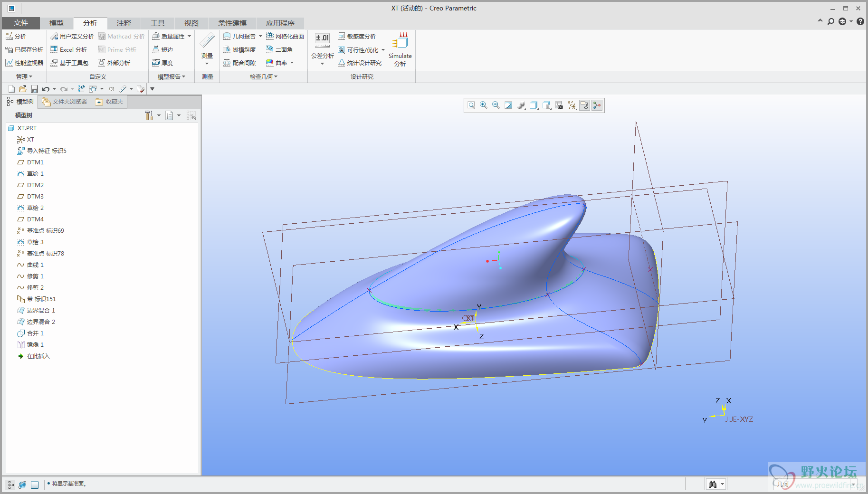Open model tree settings hammer dropdown
The height and width of the screenshot is (494, 868).
pos(153,115)
